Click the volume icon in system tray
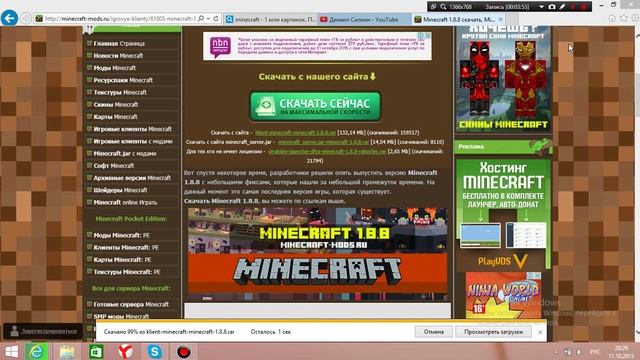Screen dimensions: 640x360 580,352
